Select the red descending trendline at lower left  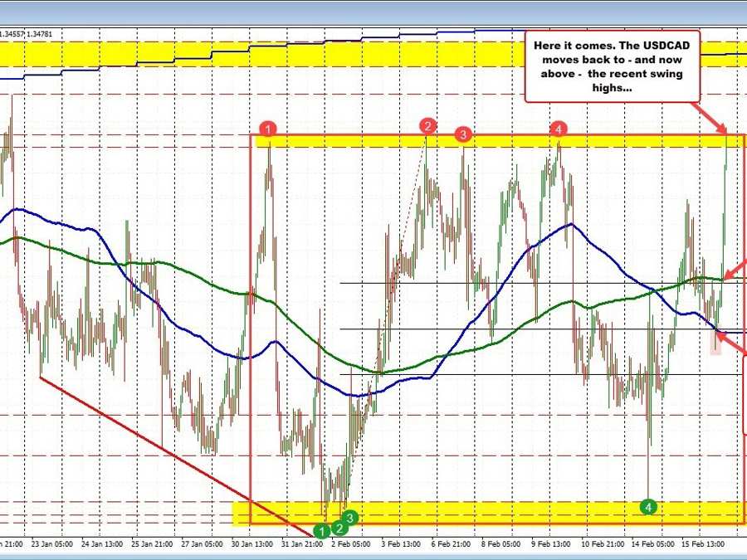click(x=166, y=452)
